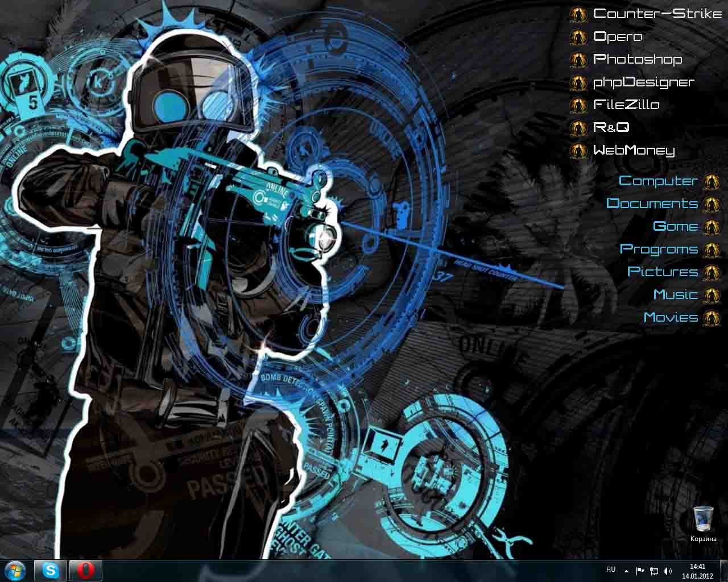Viewport: 728px width, 582px height.
Task: Click the network connection tray icon
Action: click(654, 571)
